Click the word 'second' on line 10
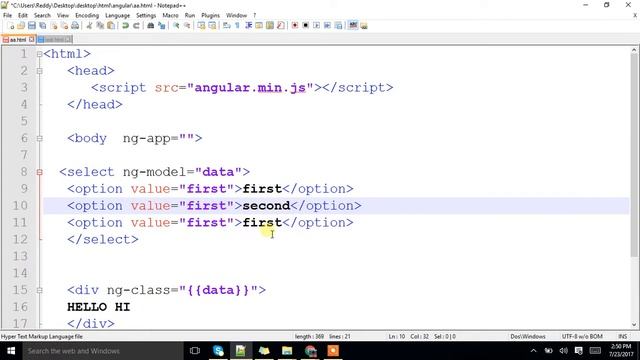Viewport: 640px width, 360px height. (x=266, y=206)
